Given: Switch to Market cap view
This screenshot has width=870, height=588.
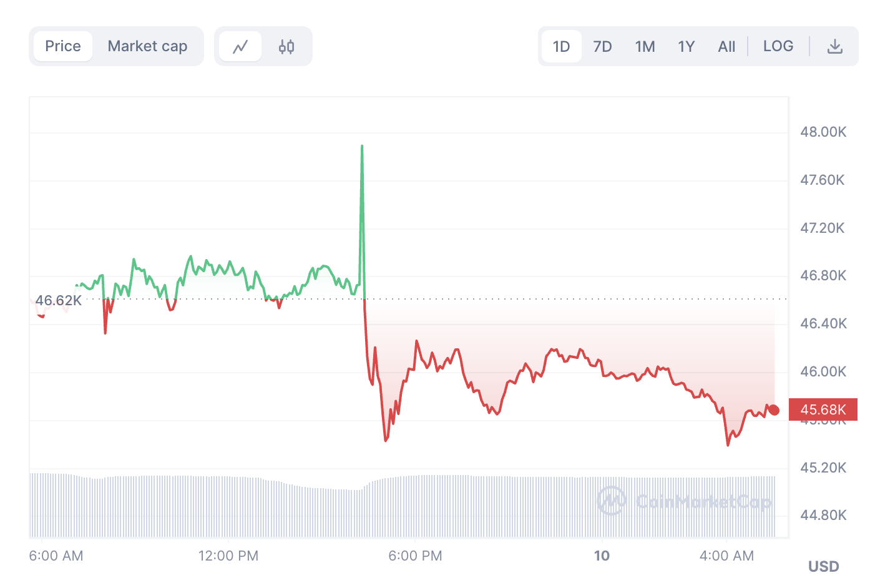Looking at the screenshot, I should 147,46.
